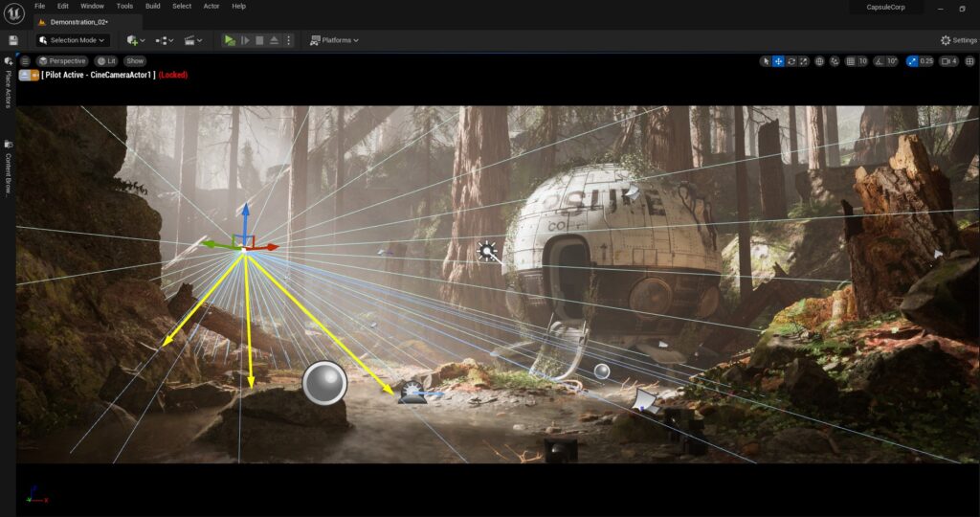Toggle scale snapping icon

click(912, 61)
